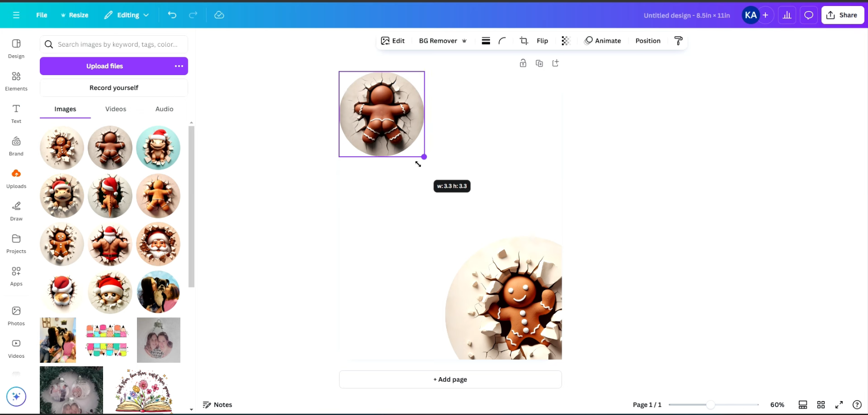The height and width of the screenshot is (415, 868).
Task: Click the colorful pencils upload thumbnail
Action: click(107, 340)
